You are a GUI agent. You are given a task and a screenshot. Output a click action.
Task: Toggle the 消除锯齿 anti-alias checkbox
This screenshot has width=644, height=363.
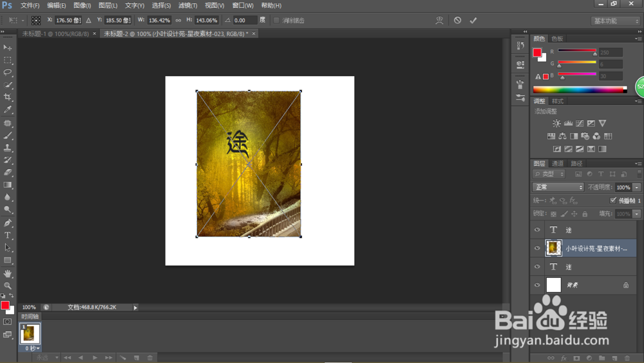(x=276, y=20)
